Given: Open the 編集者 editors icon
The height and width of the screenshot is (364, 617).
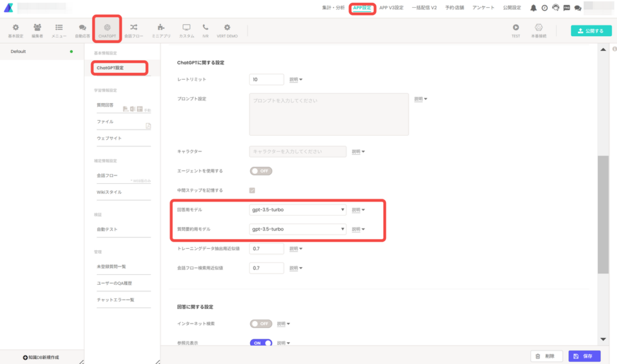Looking at the screenshot, I should [x=37, y=28].
